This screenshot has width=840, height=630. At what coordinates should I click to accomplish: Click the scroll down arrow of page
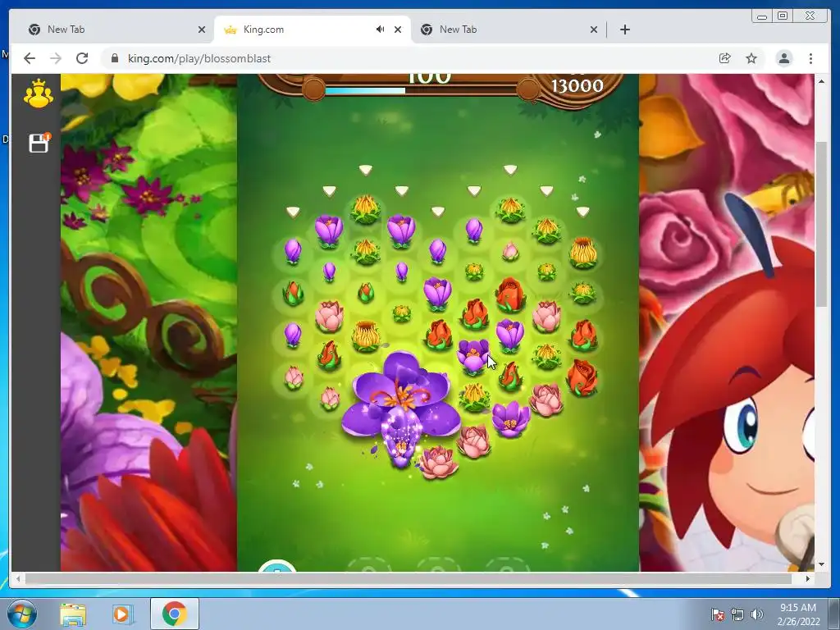[821, 564]
